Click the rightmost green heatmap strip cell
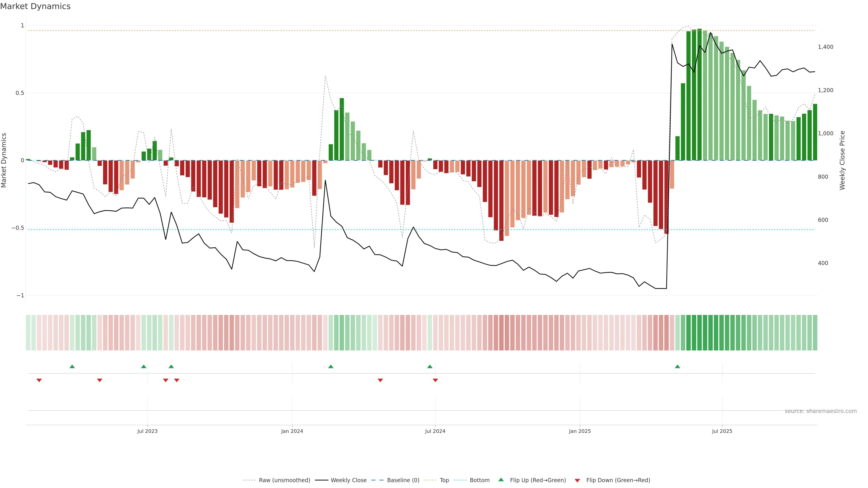868x488 pixels. coord(815,332)
